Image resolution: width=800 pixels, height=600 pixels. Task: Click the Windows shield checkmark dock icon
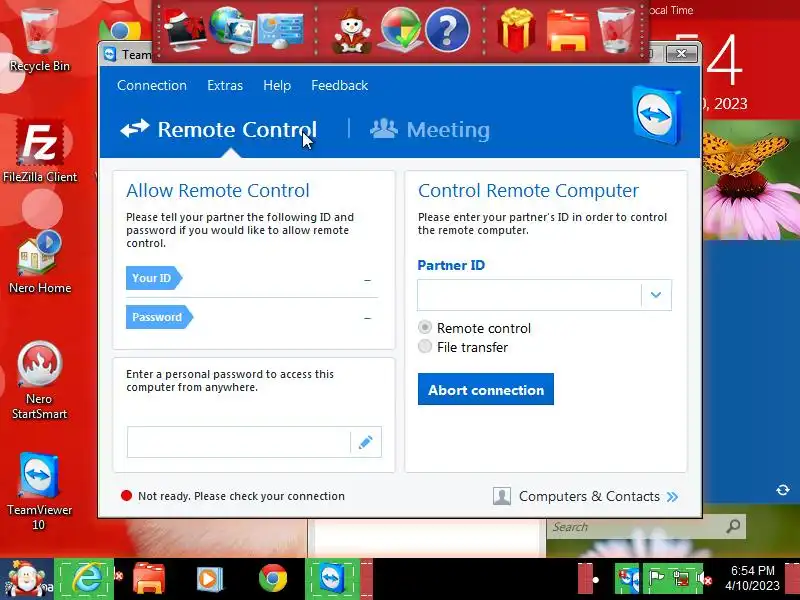(x=401, y=30)
